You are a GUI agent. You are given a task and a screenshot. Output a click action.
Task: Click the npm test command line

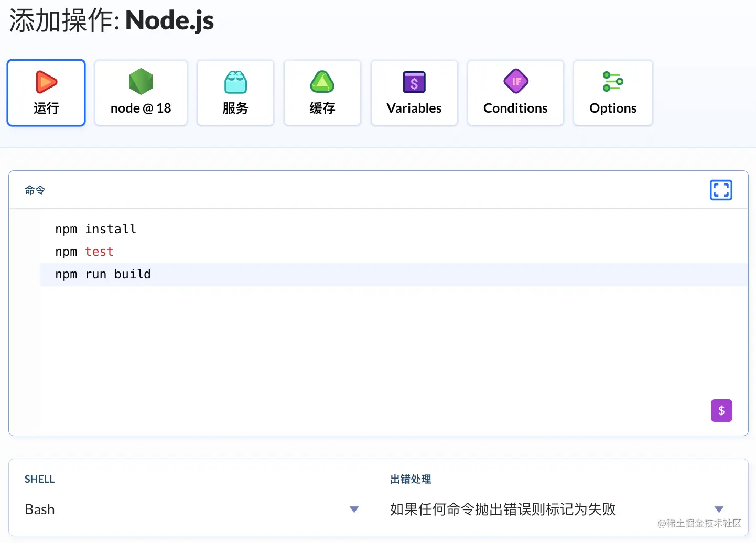tap(84, 252)
